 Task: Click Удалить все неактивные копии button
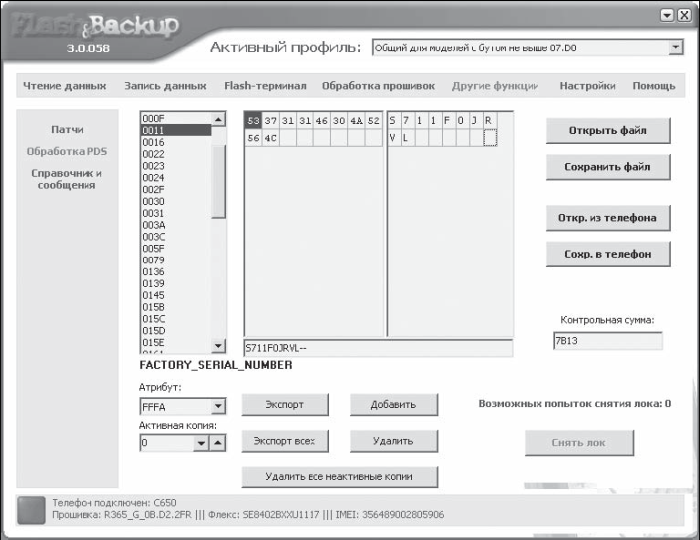(x=339, y=477)
